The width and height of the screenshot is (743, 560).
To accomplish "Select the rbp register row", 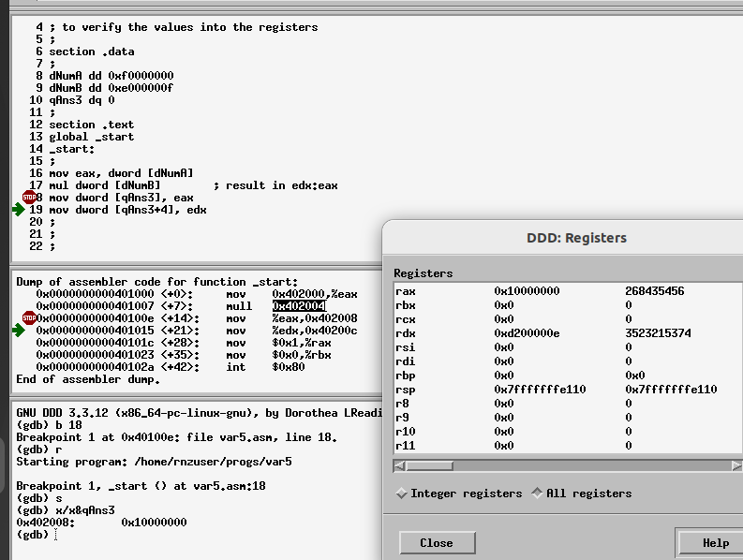I will (568, 376).
